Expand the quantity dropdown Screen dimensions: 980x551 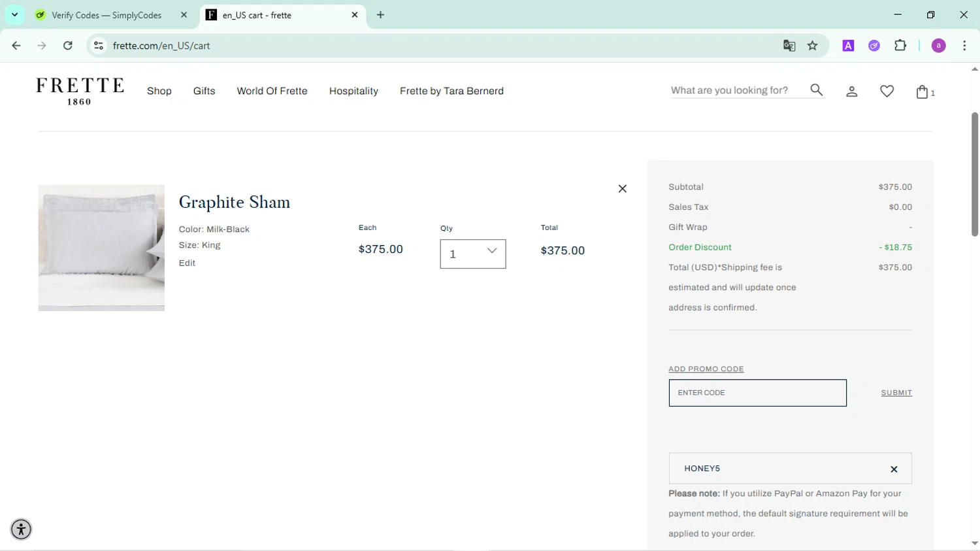tap(473, 254)
